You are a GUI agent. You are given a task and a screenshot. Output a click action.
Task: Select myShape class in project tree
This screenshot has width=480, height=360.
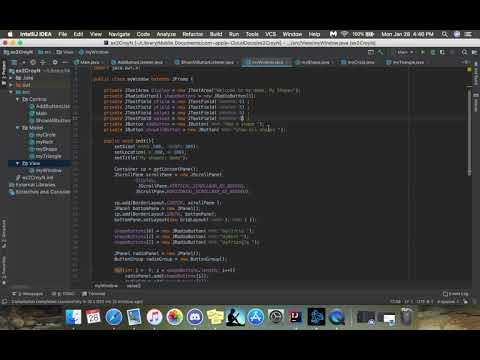[x=43, y=149]
